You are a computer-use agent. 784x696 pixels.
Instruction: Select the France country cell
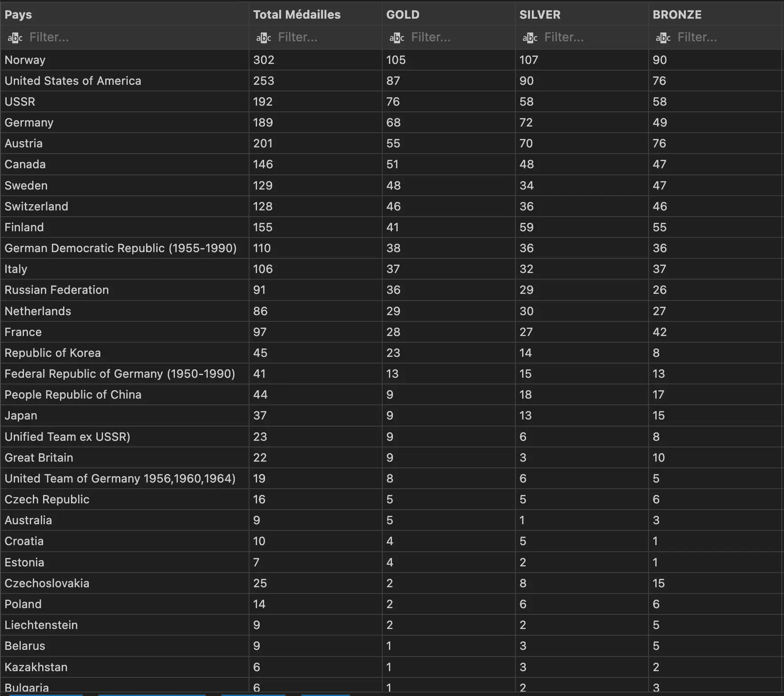(125, 332)
